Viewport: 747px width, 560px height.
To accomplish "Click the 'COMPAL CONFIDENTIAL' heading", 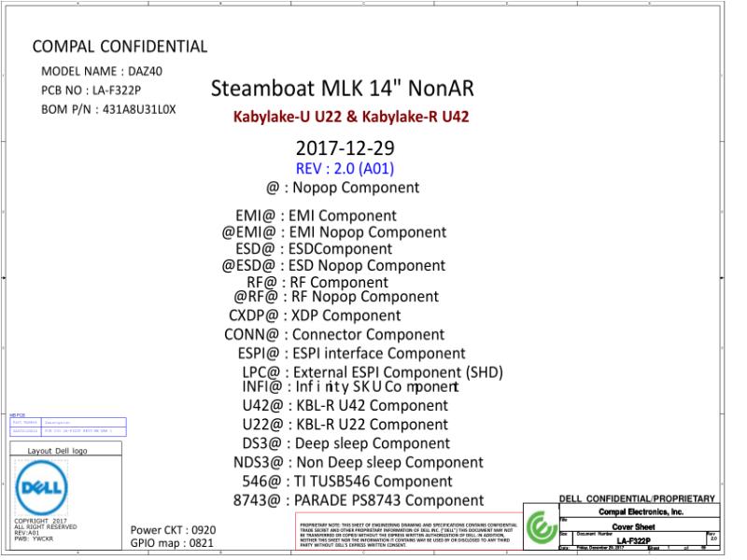I will click(x=120, y=47).
